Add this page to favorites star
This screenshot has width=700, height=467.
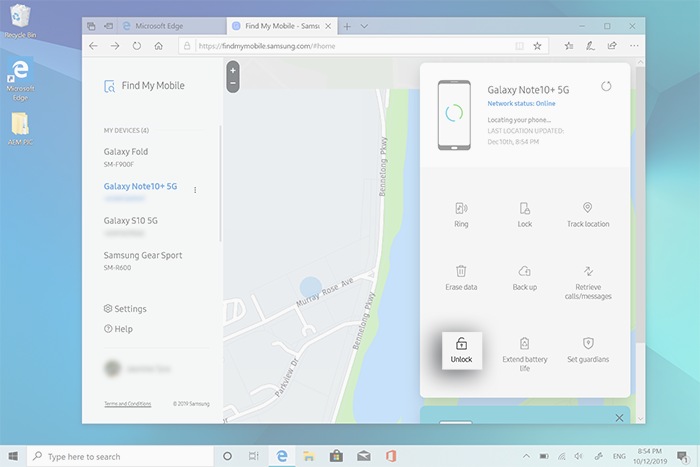click(538, 46)
